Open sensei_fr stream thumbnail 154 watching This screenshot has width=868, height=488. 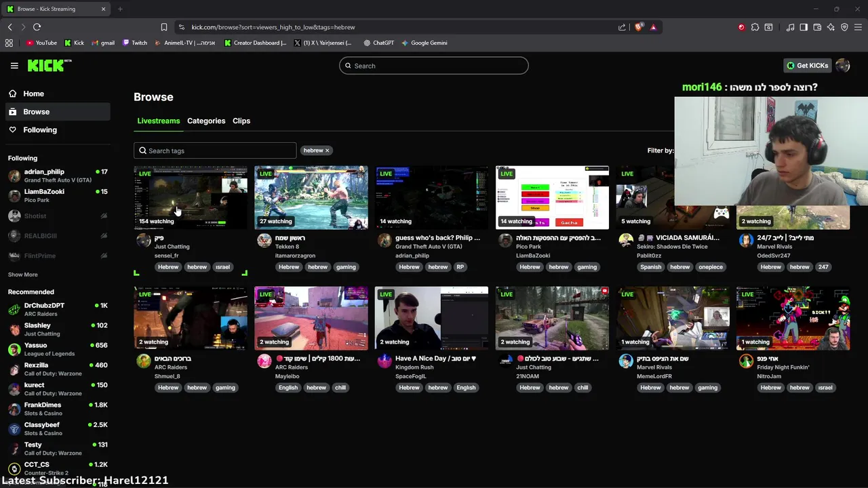coord(191,197)
